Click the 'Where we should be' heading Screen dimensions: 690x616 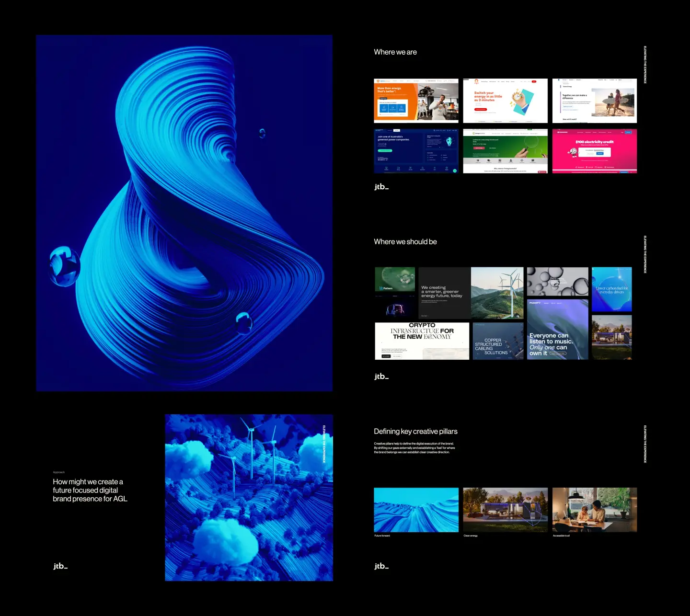point(405,242)
